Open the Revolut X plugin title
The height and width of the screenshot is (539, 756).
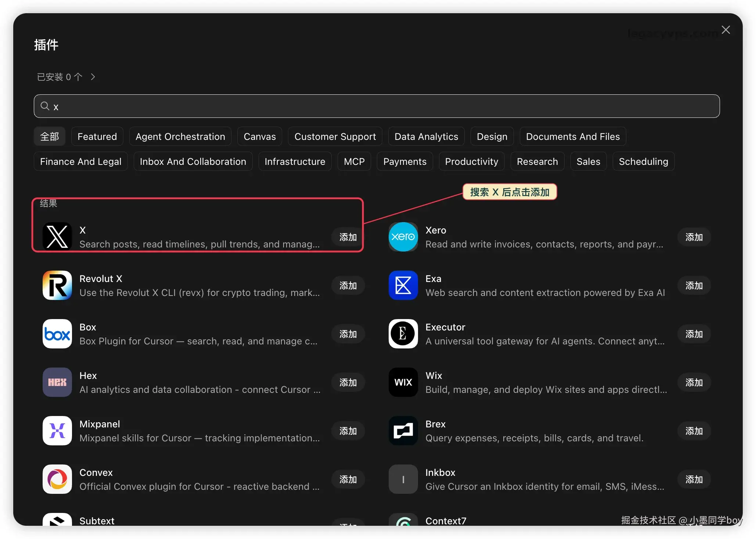(x=101, y=279)
